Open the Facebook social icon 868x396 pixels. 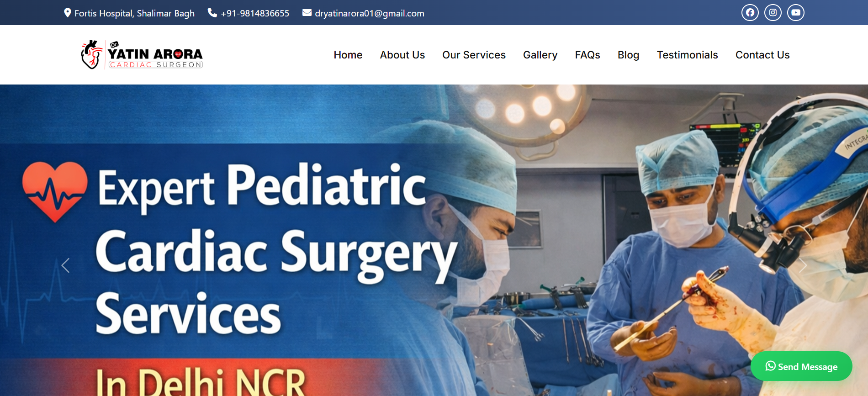pos(750,12)
